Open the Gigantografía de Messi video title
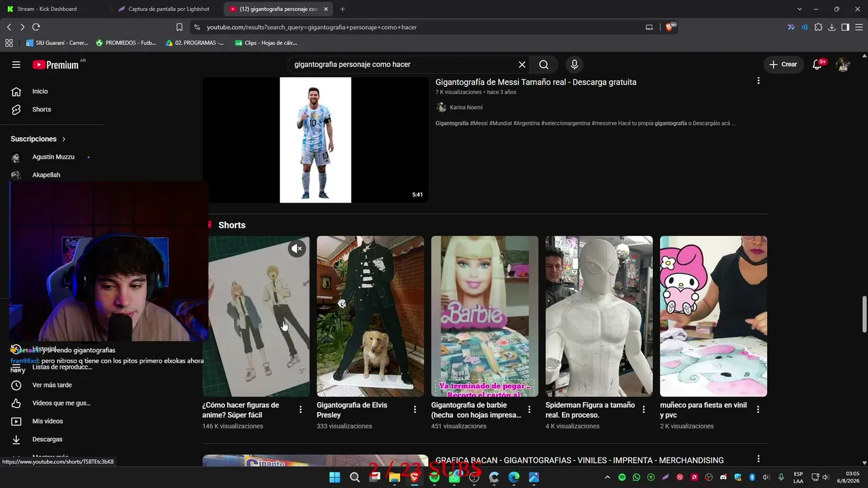The image size is (868, 488). [536, 82]
